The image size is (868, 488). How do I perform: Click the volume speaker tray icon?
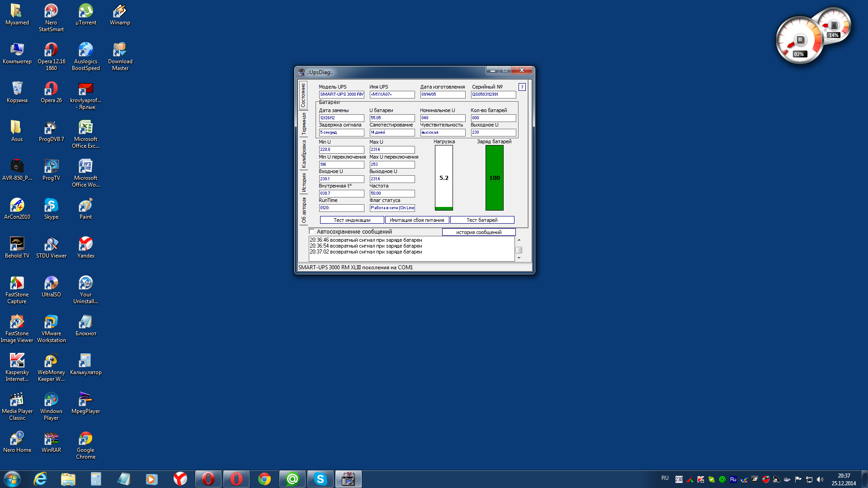[x=820, y=479]
